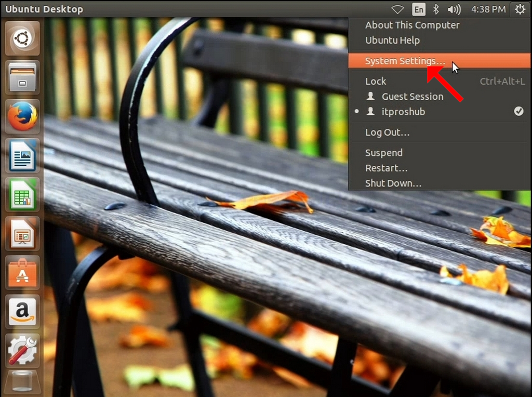The width and height of the screenshot is (532, 397).
Task: Select About This Computer
Action: (x=440, y=25)
